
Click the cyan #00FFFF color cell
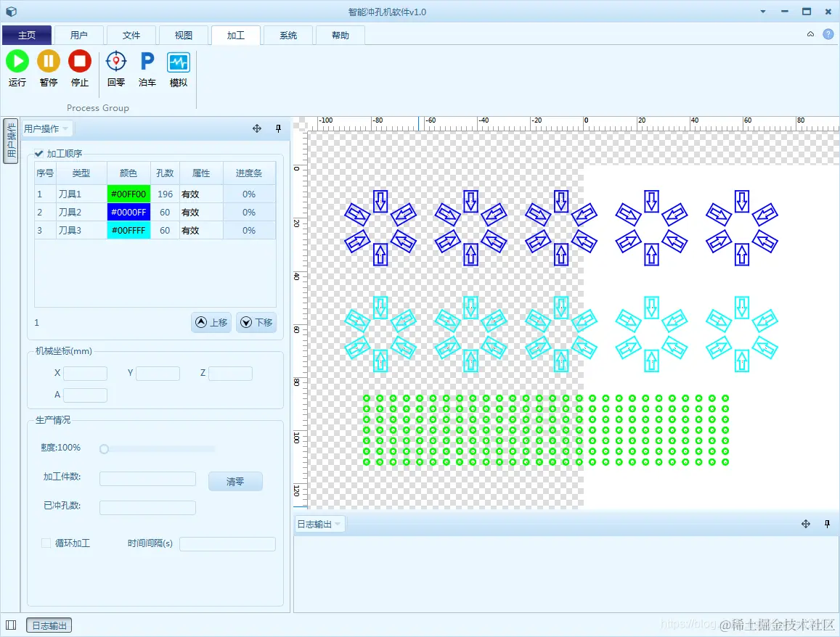pyautogui.click(x=129, y=230)
